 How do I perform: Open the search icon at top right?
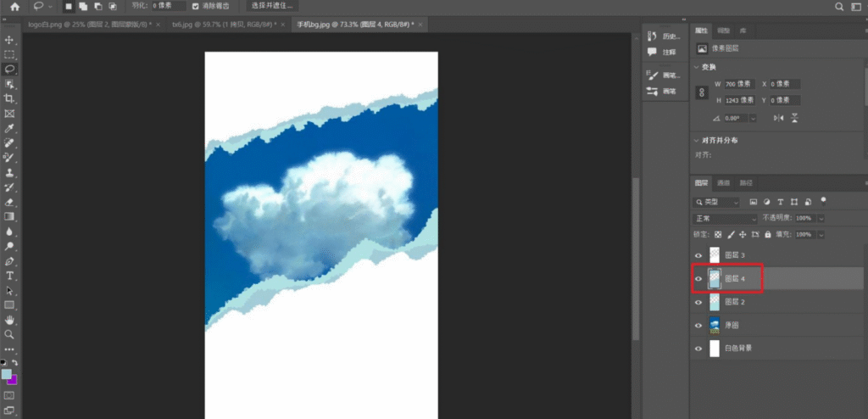tap(839, 7)
